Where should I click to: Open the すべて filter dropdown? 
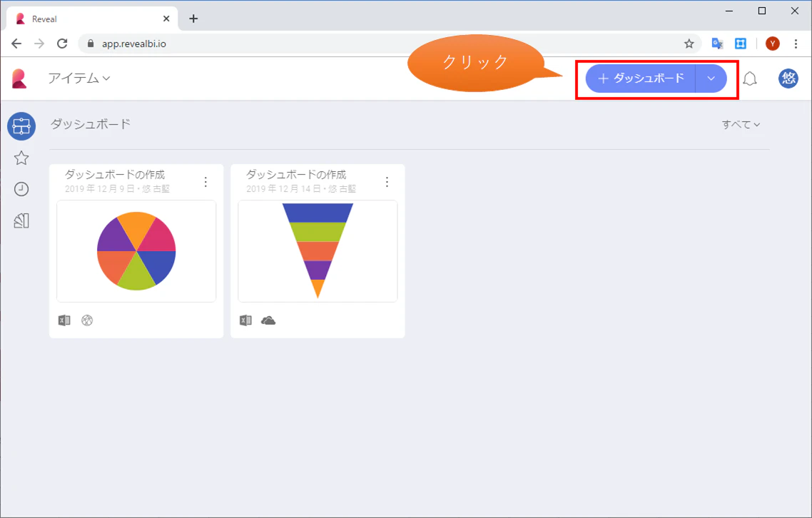click(x=741, y=124)
